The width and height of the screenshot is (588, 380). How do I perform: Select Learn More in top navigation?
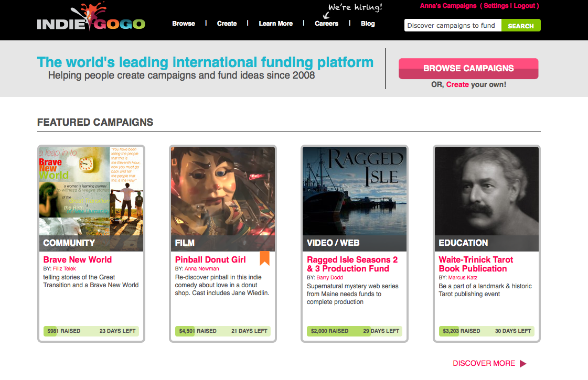pyautogui.click(x=275, y=24)
